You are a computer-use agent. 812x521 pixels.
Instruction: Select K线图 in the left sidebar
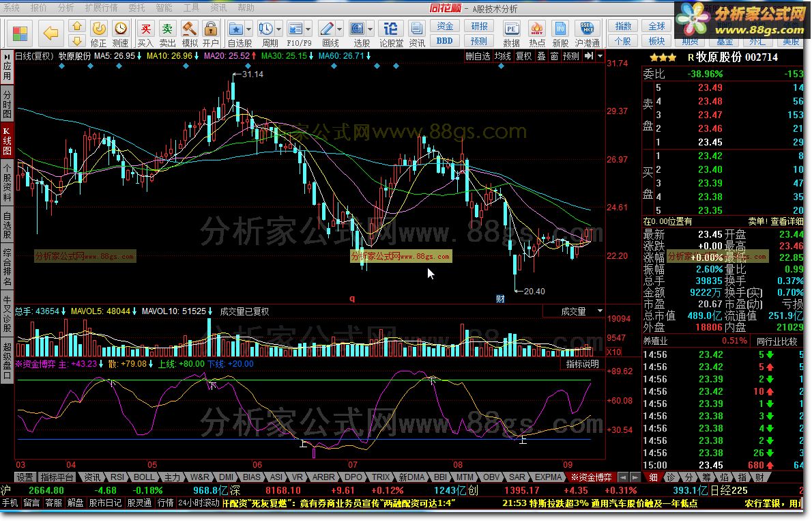(x=7, y=141)
